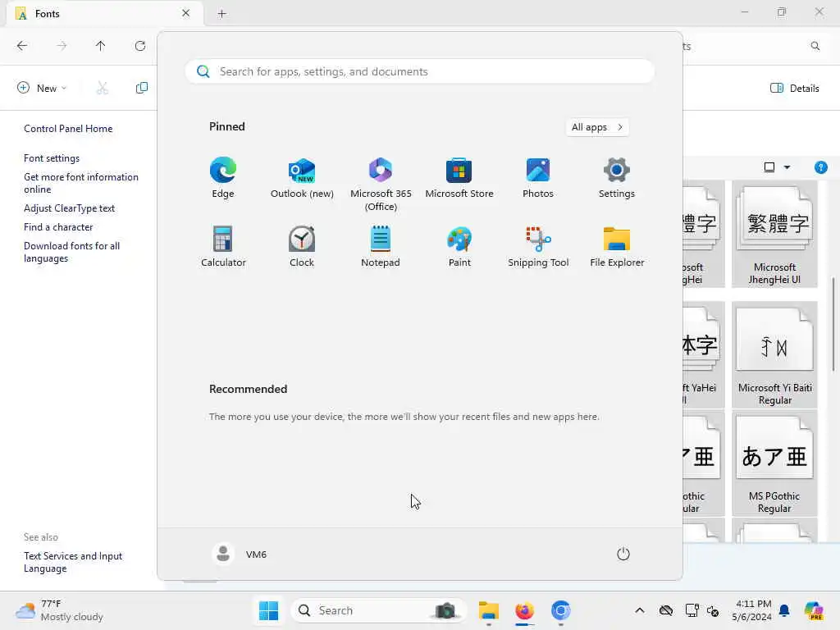
Task: Click the blue help icon in Fonts
Action: coord(820,167)
